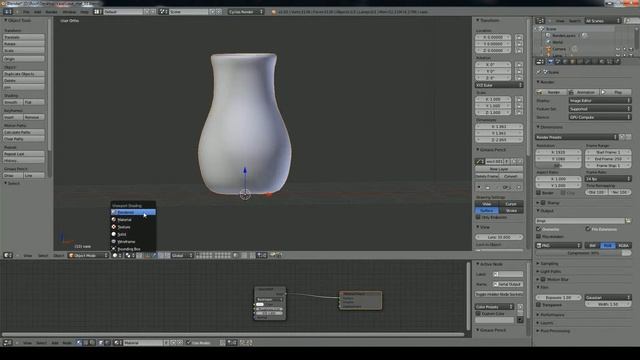Toggle Stamp panel checkbox
This screenshot has height=360, width=640.
tap(543, 202)
